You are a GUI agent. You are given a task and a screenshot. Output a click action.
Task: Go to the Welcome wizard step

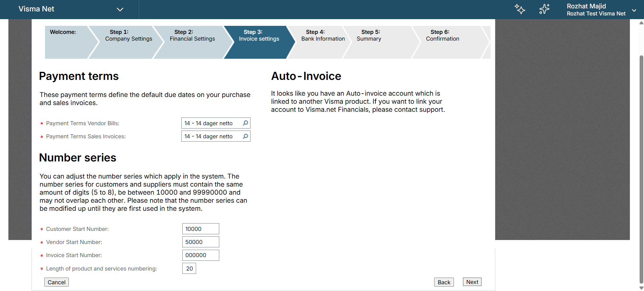click(x=67, y=42)
